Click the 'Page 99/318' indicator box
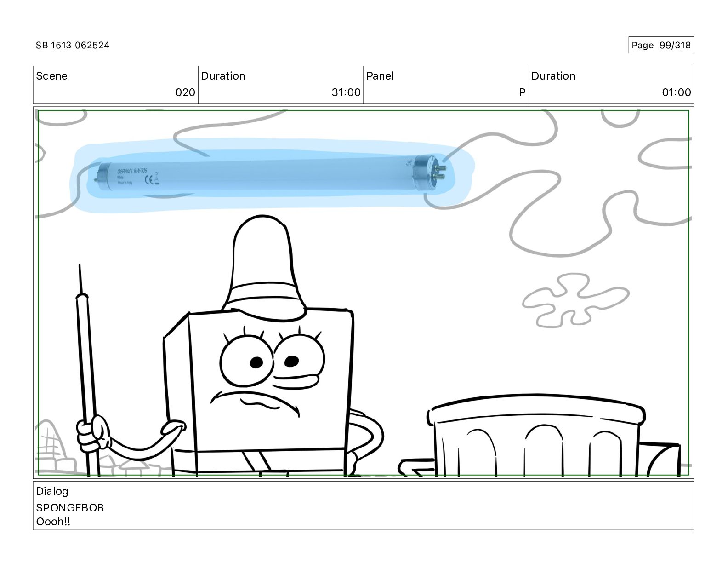 click(661, 45)
